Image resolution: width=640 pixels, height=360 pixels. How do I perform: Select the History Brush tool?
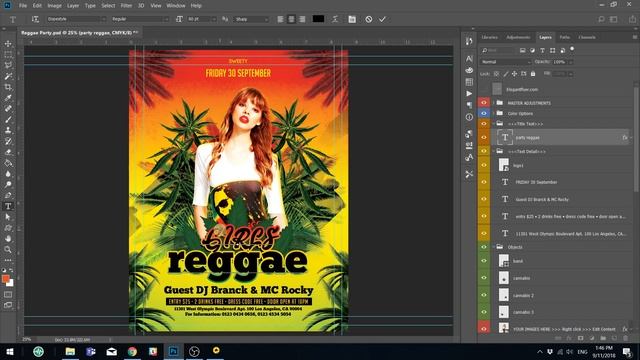pyautogui.click(x=8, y=141)
